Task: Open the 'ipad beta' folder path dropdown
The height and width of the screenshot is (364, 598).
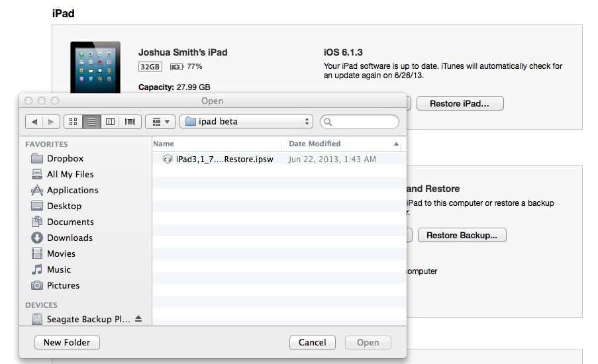Action: [x=246, y=122]
